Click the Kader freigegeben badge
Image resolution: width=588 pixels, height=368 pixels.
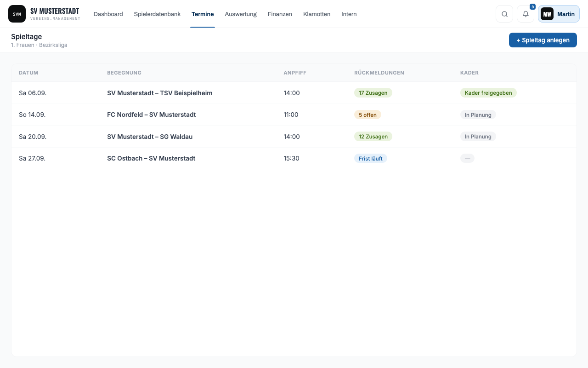pyautogui.click(x=488, y=93)
